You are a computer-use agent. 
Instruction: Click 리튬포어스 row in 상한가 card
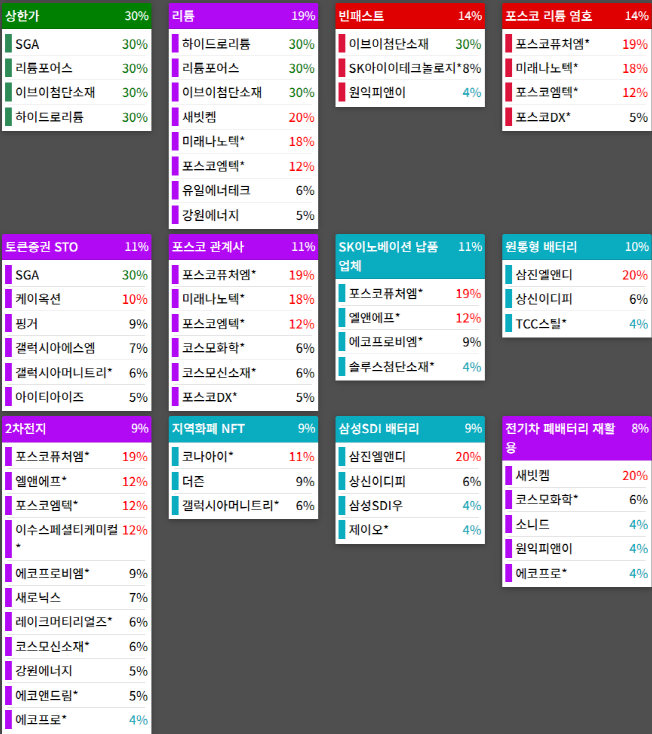[x=77, y=68]
